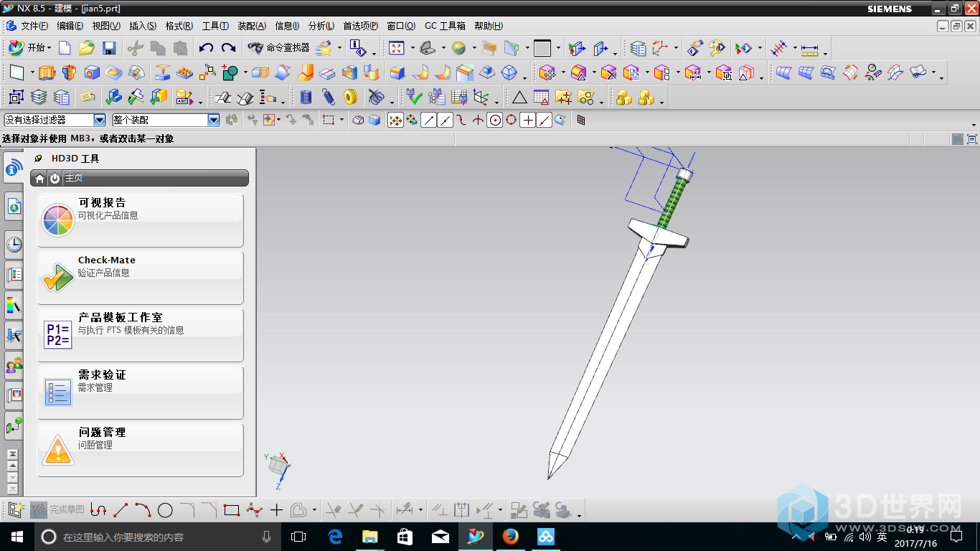This screenshot has height=551, width=980.
Task: Open the 需求验证 requirements card
Action: click(141, 392)
